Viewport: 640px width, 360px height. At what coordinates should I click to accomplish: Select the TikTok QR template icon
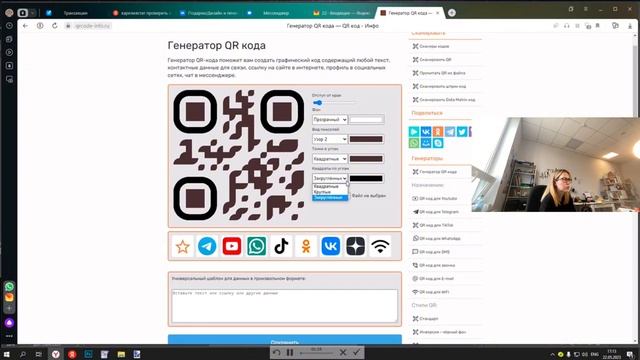tap(281, 246)
